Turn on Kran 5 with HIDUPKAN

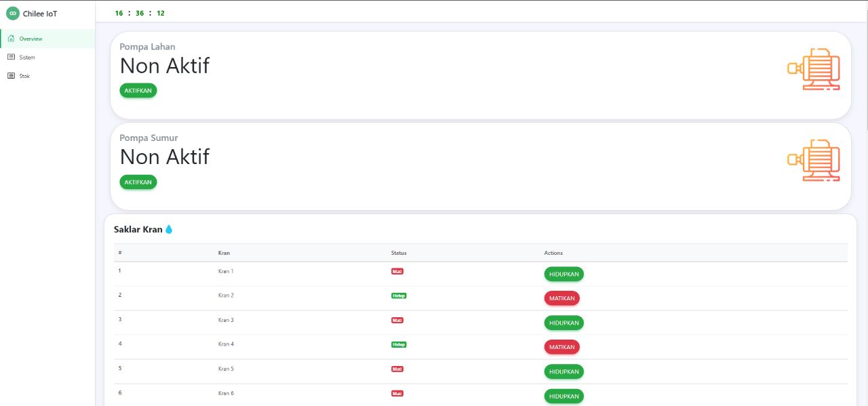coord(564,371)
